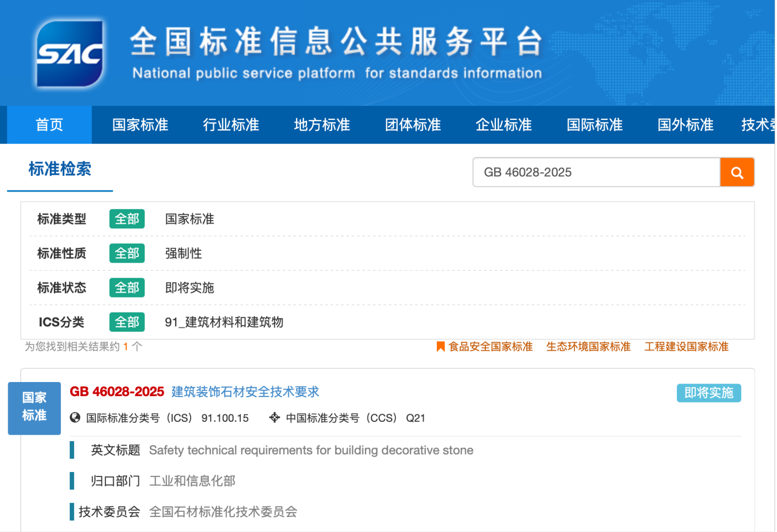
Task: Open the GB 46028-2025 standard number link
Action: click(117, 392)
